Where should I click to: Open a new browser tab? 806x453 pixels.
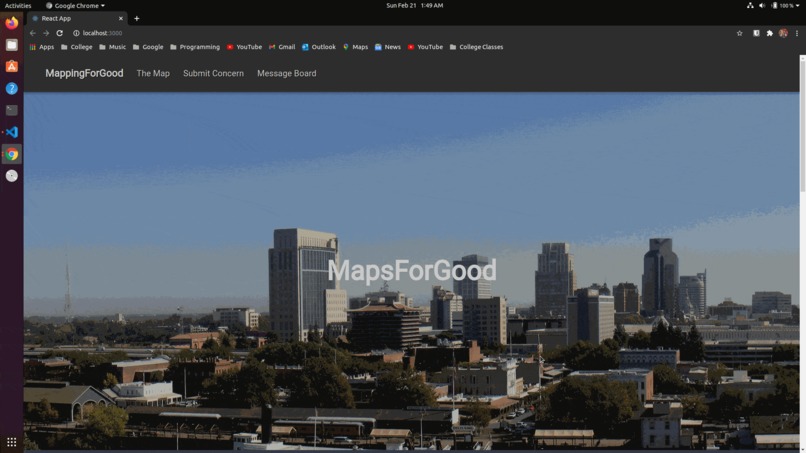click(137, 19)
